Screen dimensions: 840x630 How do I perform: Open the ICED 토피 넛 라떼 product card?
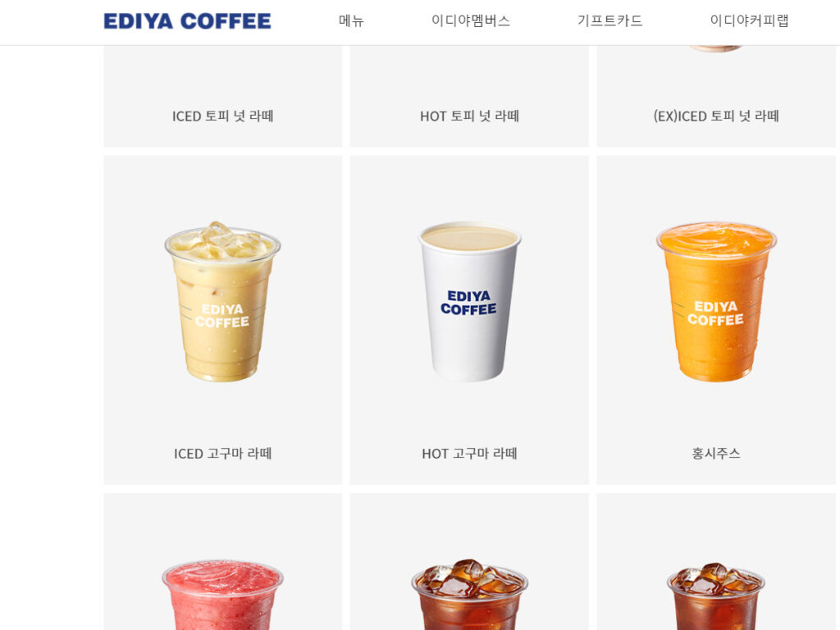coord(223,97)
